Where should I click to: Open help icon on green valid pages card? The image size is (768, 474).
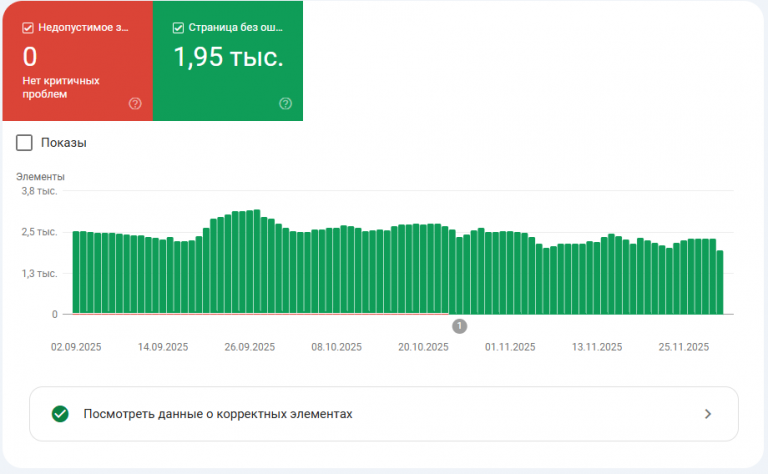coord(286,103)
